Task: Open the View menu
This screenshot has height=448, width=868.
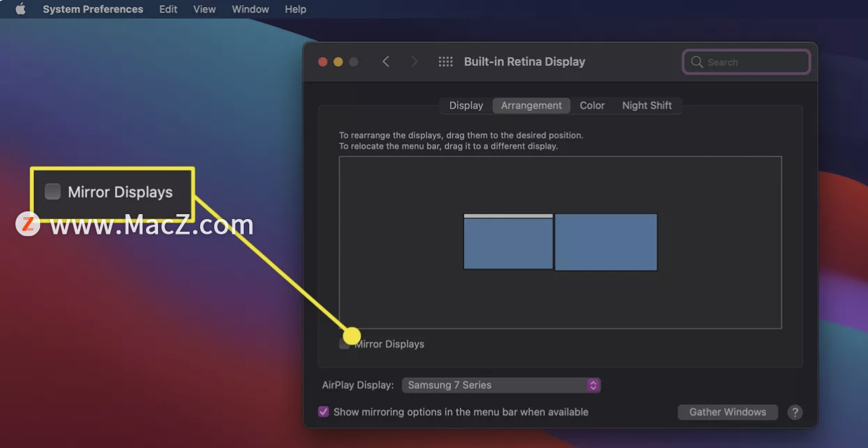Action: pyautogui.click(x=204, y=9)
